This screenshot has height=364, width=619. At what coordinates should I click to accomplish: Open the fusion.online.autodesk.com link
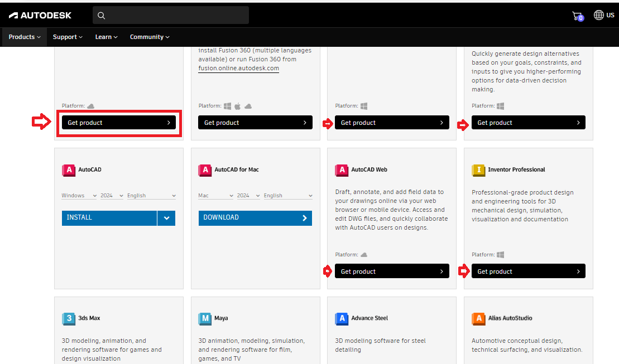point(238,68)
